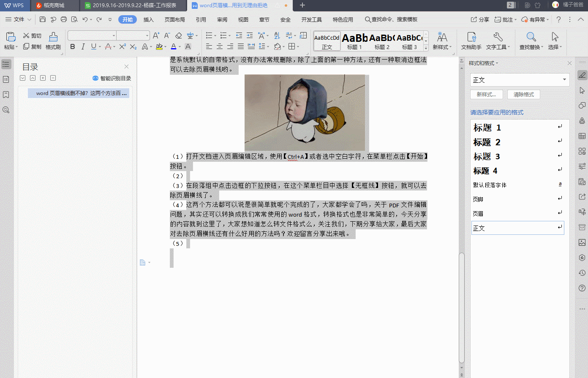Click the yellow text highlight color button
The width and height of the screenshot is (588, 378).
159,46
